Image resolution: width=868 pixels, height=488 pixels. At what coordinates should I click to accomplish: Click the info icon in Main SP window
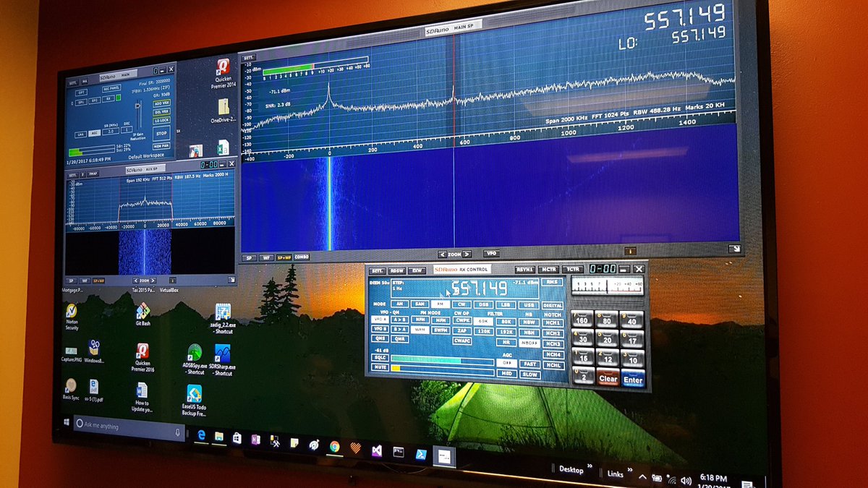[x=630, y=251]
